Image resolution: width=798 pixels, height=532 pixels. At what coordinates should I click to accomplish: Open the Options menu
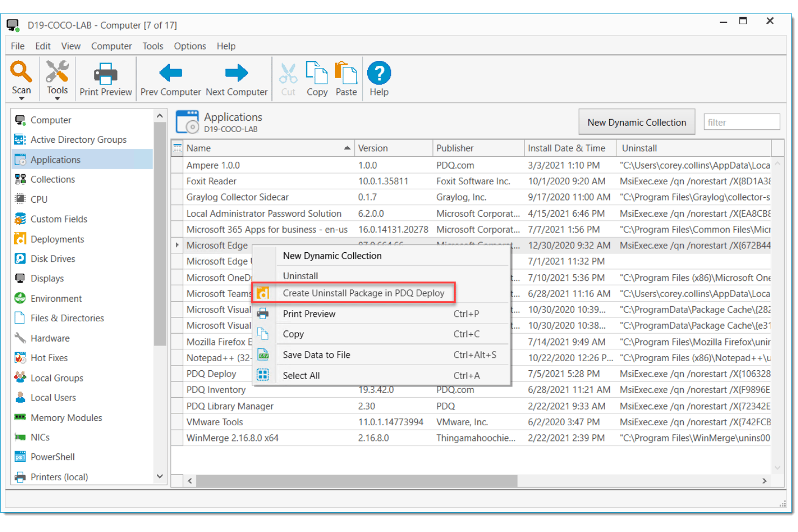pos(190,46)
